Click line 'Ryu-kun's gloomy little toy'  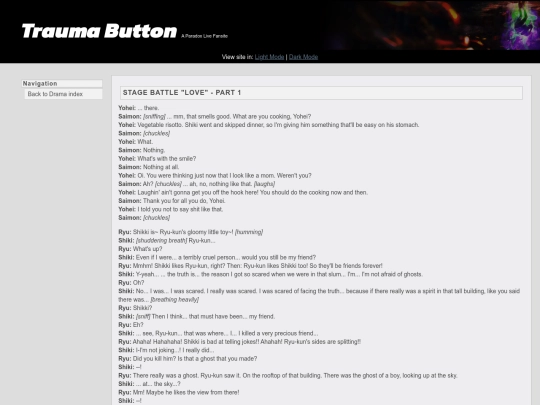[191, 232]
